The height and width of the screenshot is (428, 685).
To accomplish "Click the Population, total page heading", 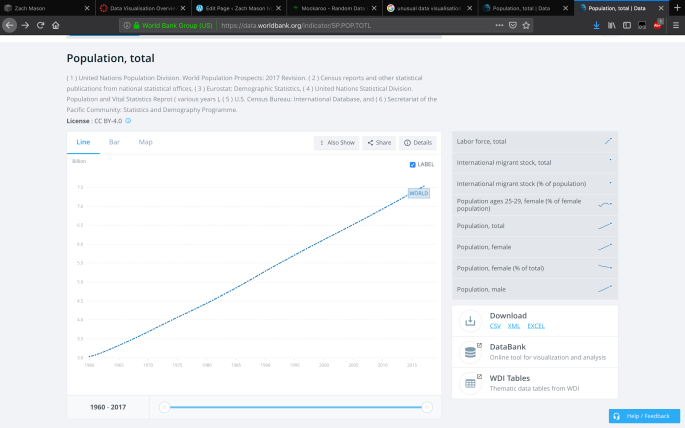I will pos(111,58).
